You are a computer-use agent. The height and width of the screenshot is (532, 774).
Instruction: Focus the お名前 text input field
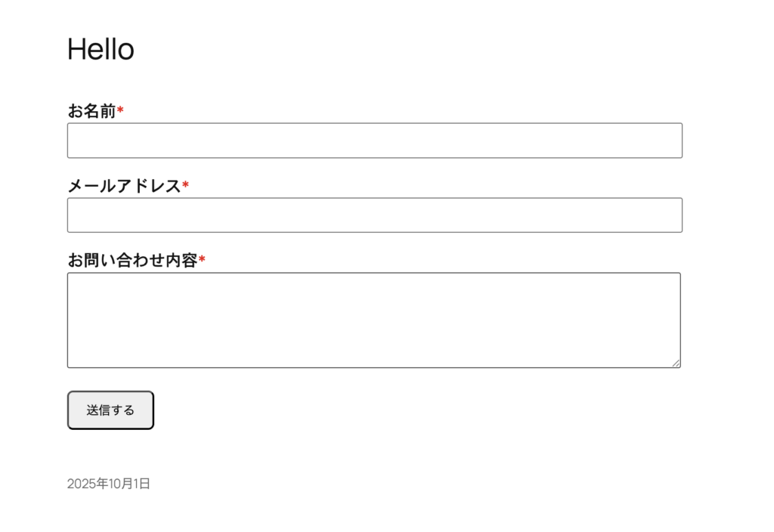[x=374, y=141]
